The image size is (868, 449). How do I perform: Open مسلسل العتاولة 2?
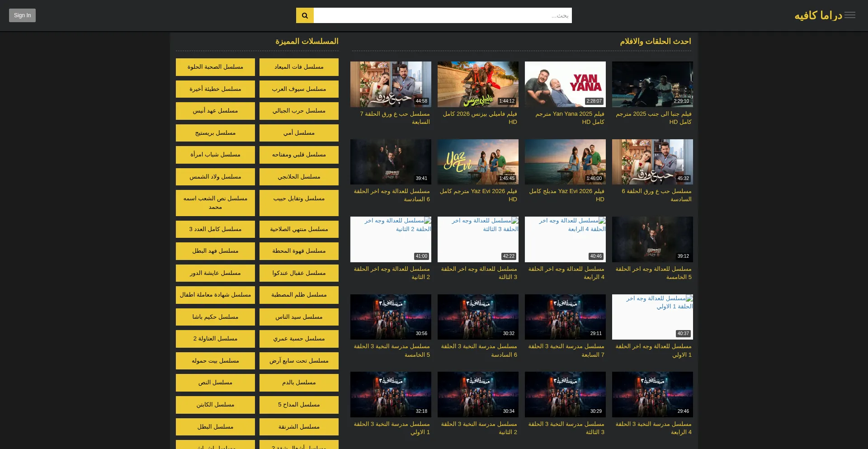215,339
